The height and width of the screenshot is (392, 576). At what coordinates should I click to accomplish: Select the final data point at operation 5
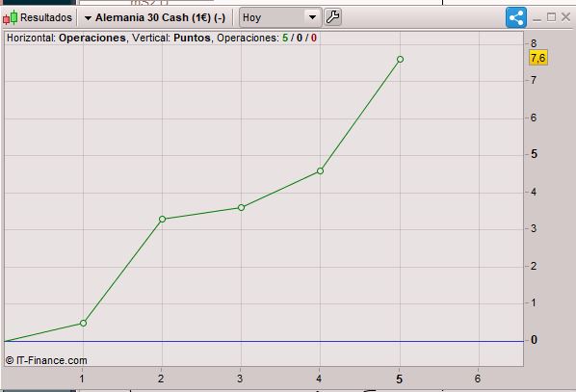coord(400,59)
